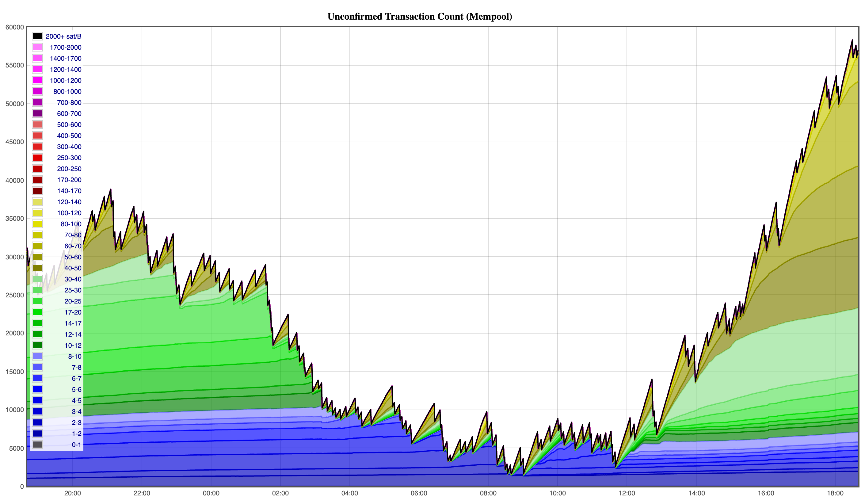Click the '20:00' x-axis time label
Image resolution: width=865 pixels, height=504 pixels.
(72, 493)
